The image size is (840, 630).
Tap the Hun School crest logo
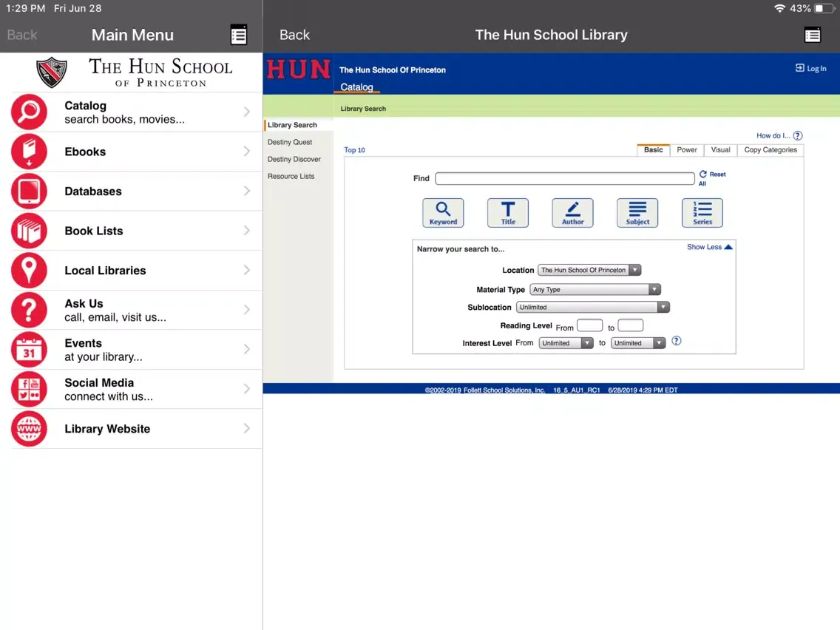point(52,72)
